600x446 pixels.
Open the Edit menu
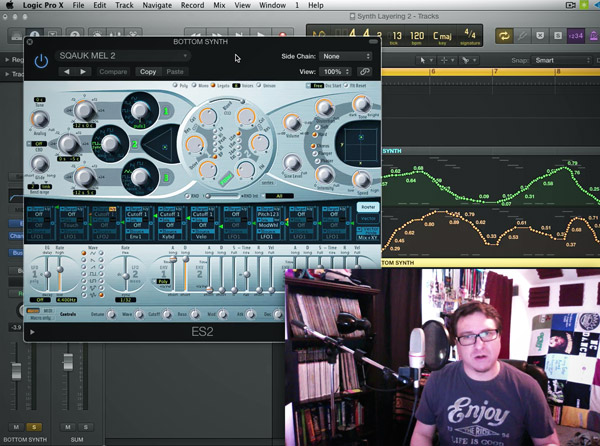click(99, 5)
